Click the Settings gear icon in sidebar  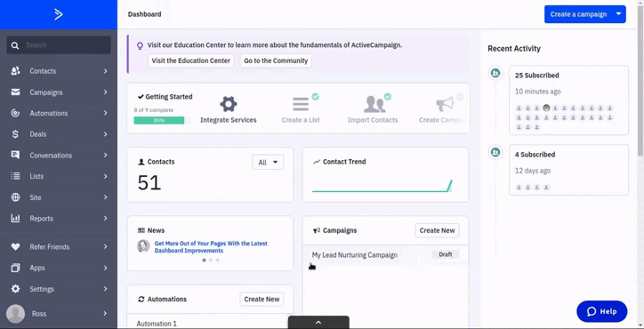[x=16, y=289]
